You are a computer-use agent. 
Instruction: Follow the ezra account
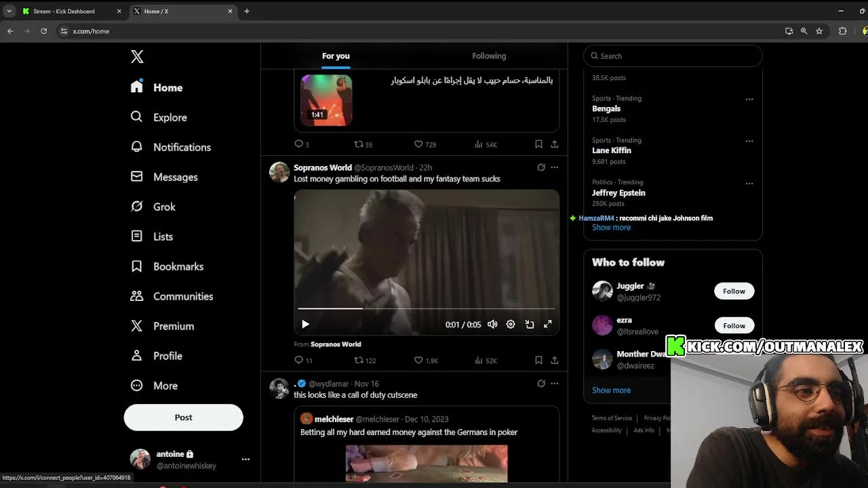point(734,326)
